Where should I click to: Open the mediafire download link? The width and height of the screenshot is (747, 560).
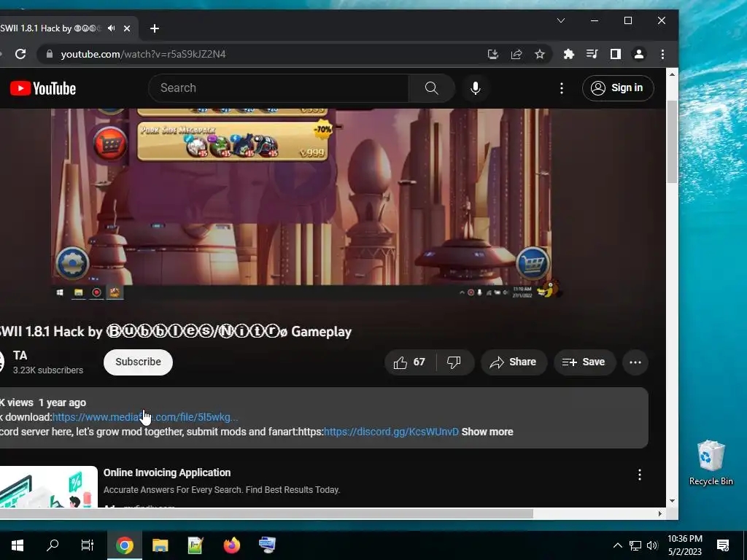(145, 417)
